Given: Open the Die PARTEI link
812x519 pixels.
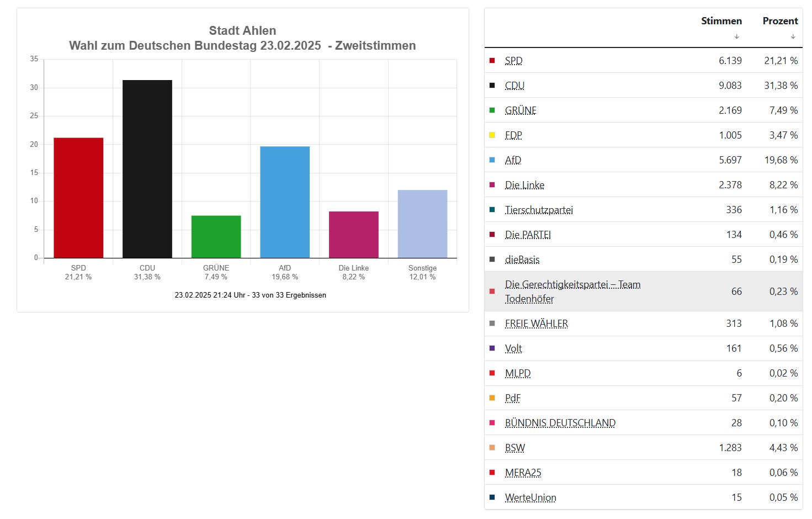Looking at the screenshot, I should tap(528, 235).
